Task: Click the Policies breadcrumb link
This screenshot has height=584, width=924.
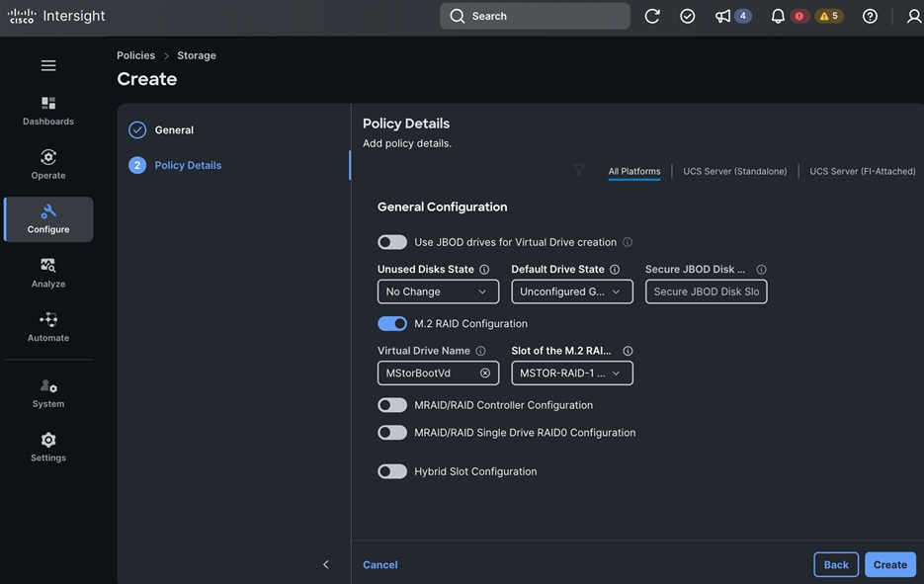Action: (135, 55)
